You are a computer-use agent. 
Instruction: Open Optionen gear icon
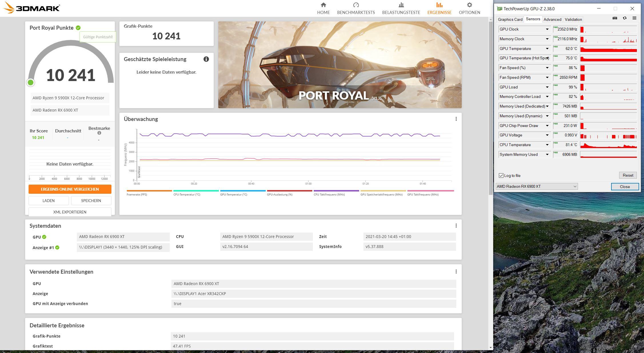(469, 5)
